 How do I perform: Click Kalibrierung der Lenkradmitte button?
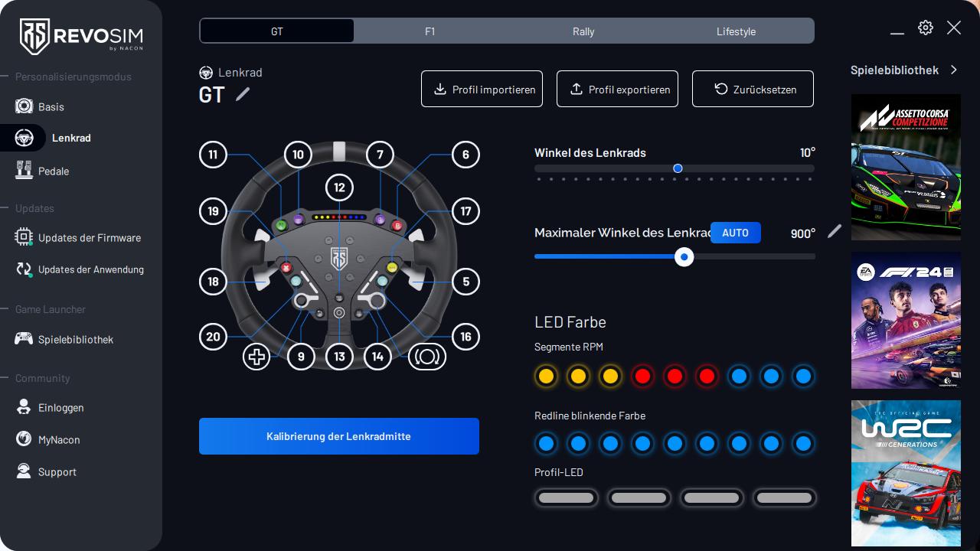(x=338, y=436)
